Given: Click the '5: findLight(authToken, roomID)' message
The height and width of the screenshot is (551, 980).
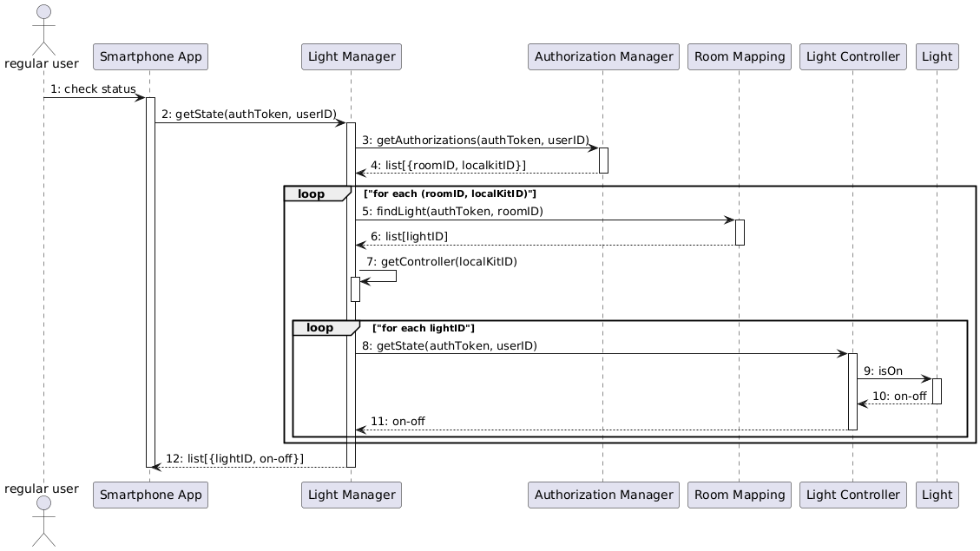Looking at the screenshot, I should (453, 212).
